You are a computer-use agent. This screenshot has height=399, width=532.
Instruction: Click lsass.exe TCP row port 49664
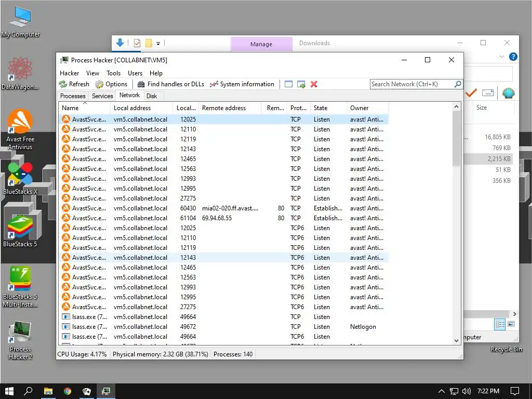224,317
